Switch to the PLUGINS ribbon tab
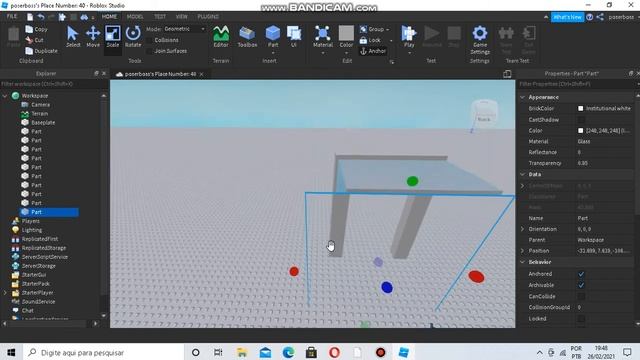The width and height of the screenshot is (640, 360). coord(208,17)
